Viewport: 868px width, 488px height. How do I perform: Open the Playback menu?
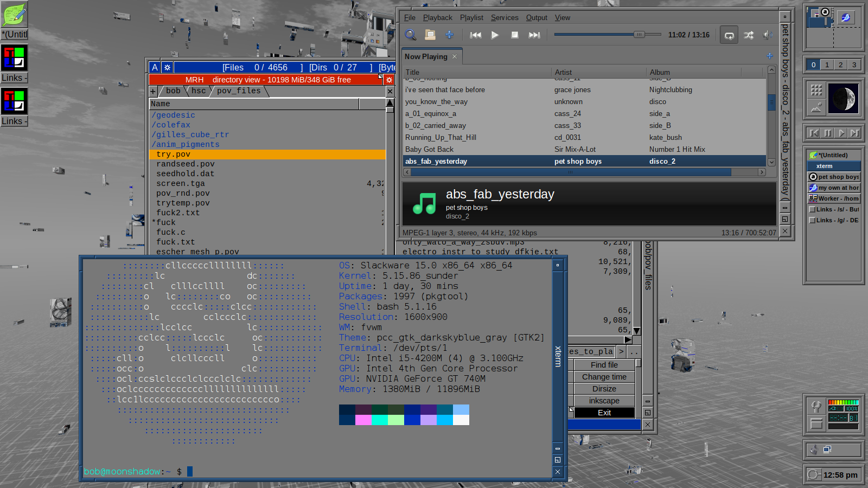(437, 17)
